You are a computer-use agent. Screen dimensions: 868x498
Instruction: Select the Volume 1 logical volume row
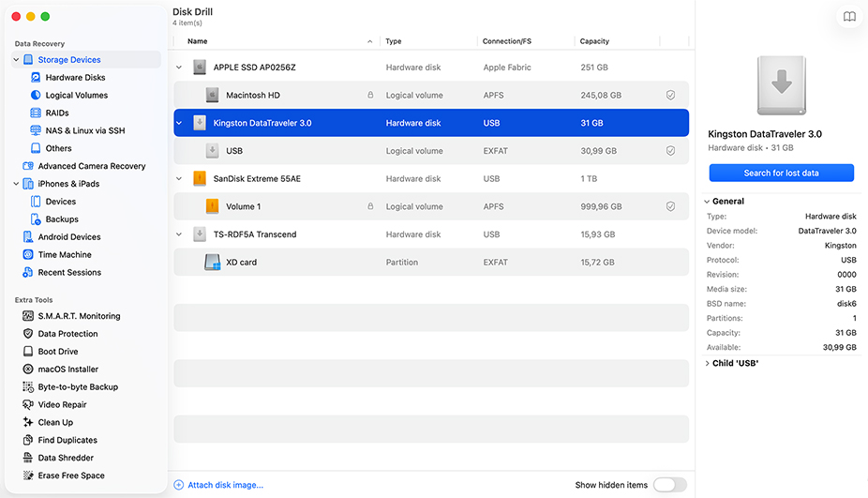[x=431, y=206]
